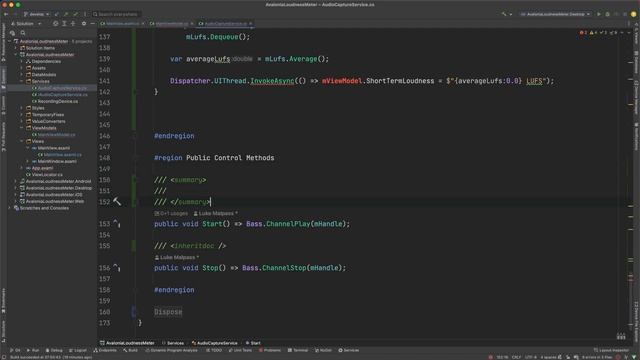
Task: Open the Endpoints tool window
Action: coord(105,350)
